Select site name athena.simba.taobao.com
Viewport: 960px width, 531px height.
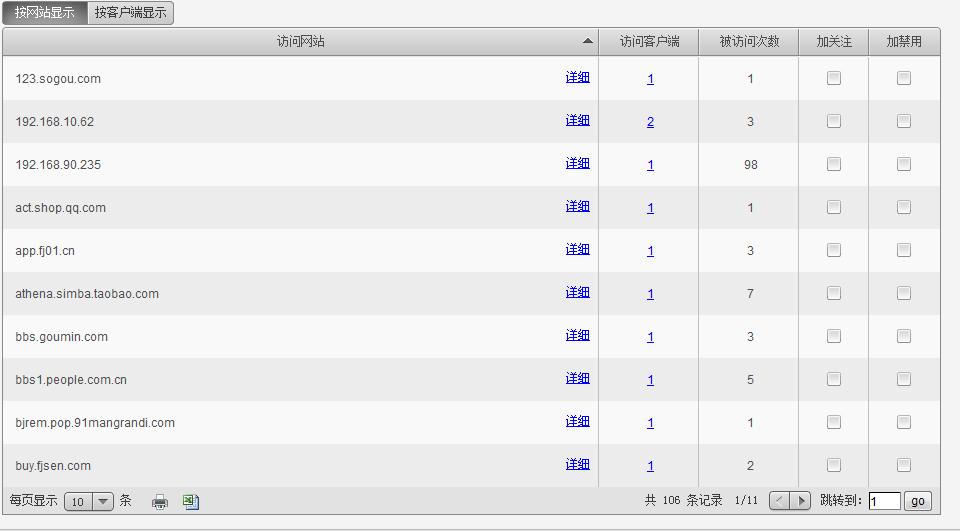pyautogui.click(x=87, y=294)
